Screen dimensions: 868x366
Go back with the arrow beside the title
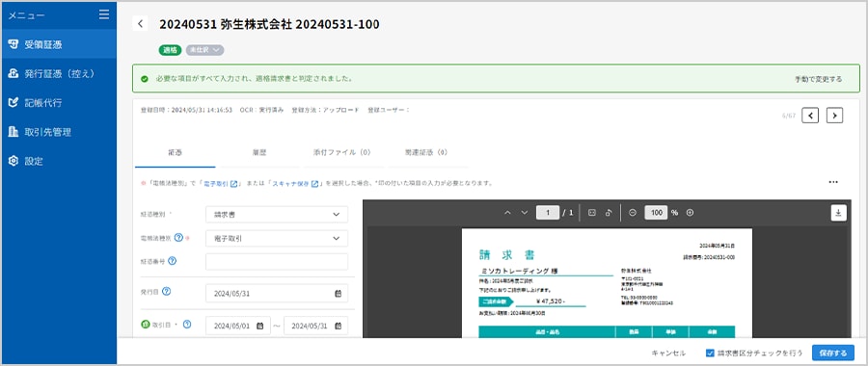point(140,24)
